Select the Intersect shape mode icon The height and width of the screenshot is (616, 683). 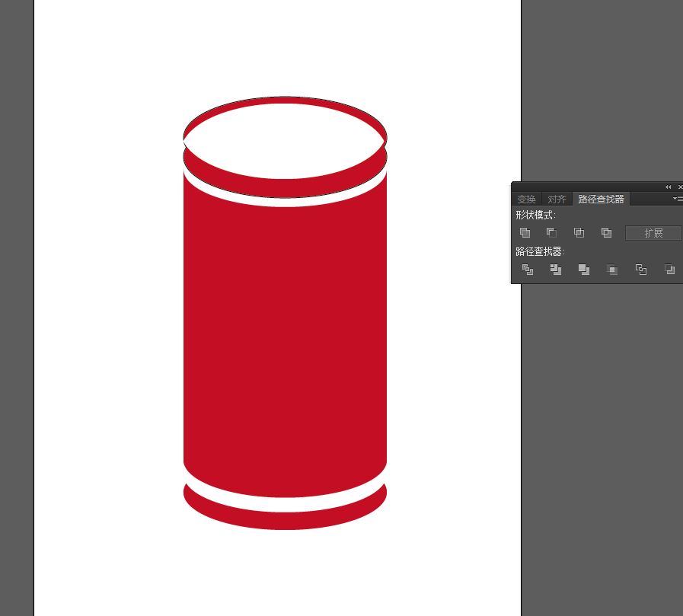[x=579, y=232]
